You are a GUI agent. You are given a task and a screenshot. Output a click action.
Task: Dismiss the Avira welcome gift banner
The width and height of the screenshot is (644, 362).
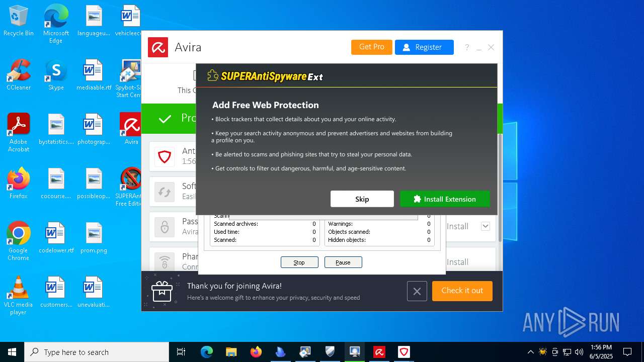[x=417, y=291]
